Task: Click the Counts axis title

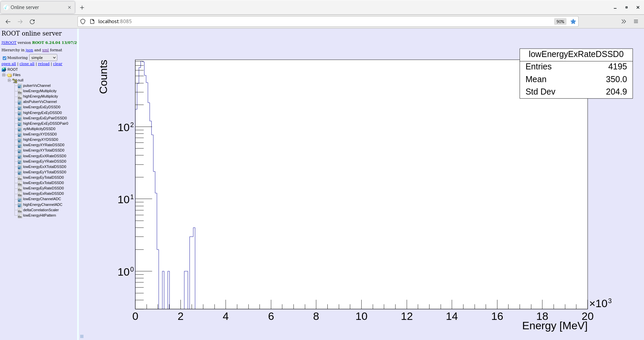Action: [x=103, y=77]
